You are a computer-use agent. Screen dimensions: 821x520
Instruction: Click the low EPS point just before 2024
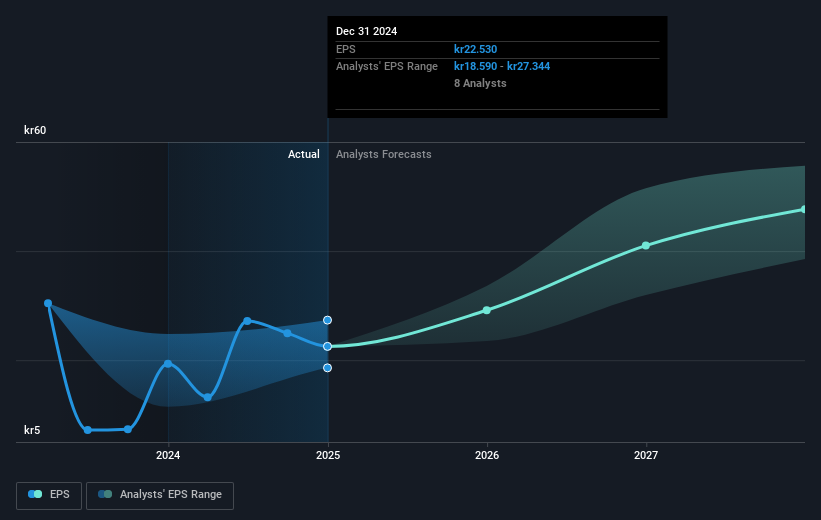pos(128,429)
